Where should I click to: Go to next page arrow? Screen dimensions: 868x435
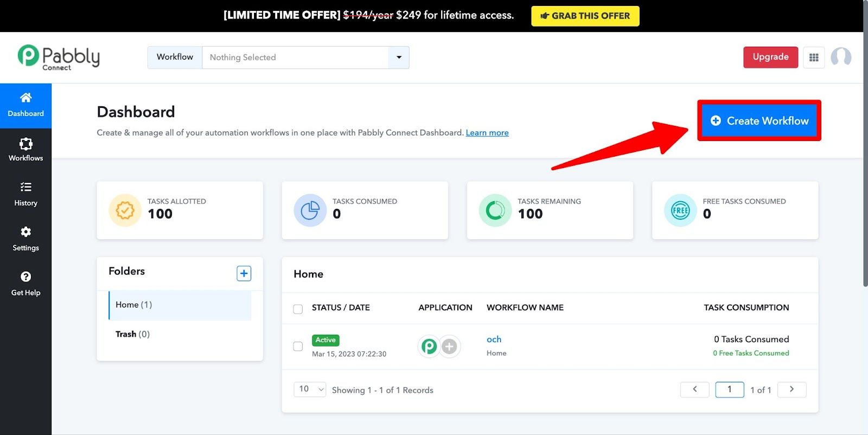tap(792, 389)
